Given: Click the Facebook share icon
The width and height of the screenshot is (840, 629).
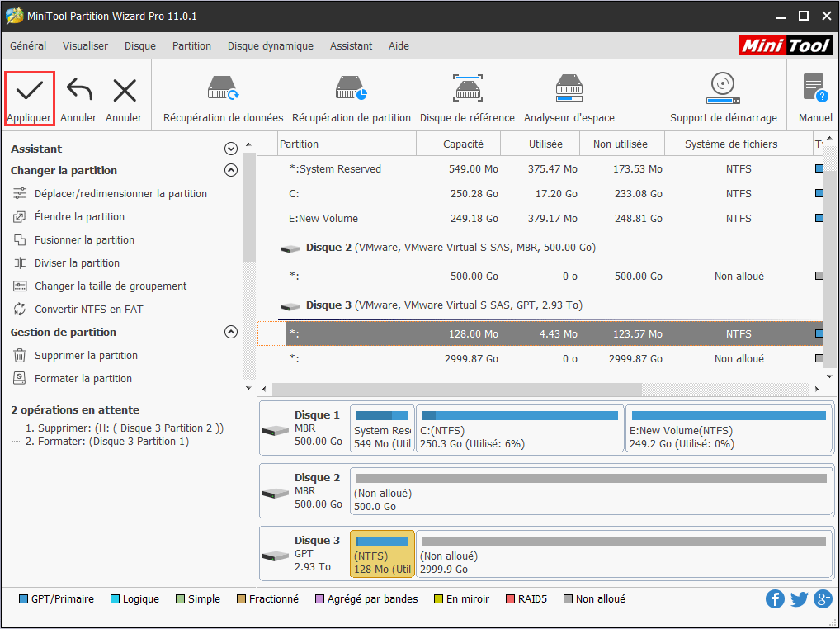Looking at the screenshot, I should (775, 599).
